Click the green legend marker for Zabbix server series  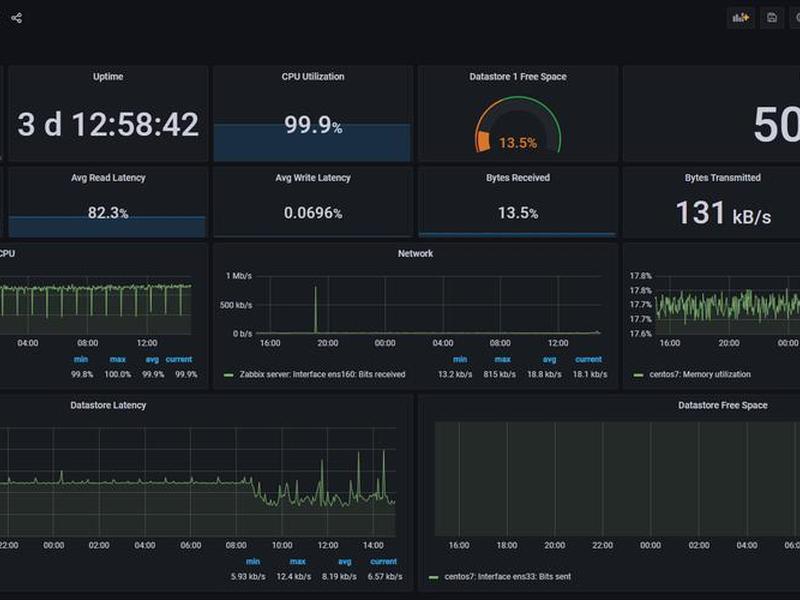click(x=229, y=375)
